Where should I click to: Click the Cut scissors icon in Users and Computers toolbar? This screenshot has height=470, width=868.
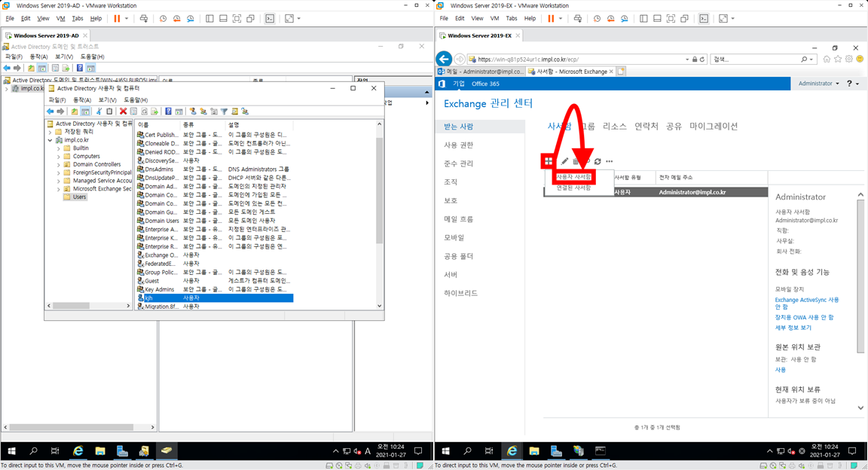pos(99,111)
